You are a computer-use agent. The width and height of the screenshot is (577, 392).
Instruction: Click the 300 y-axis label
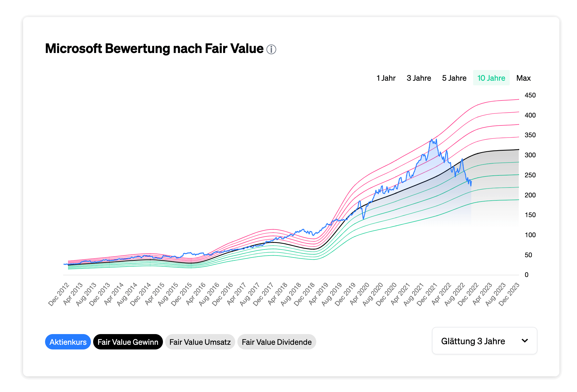(530, 155)
